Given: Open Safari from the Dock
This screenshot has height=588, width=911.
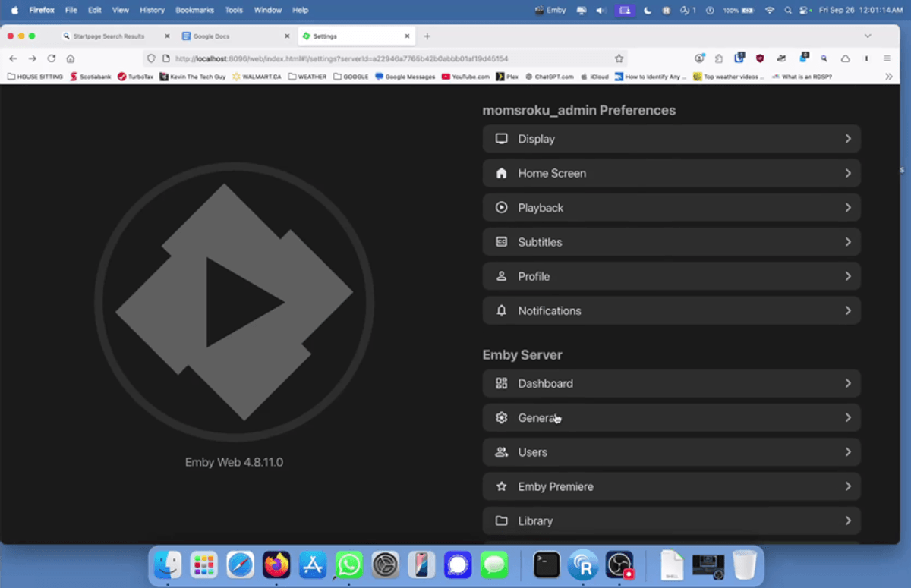Looking at the screenshot, I should 241,564.
